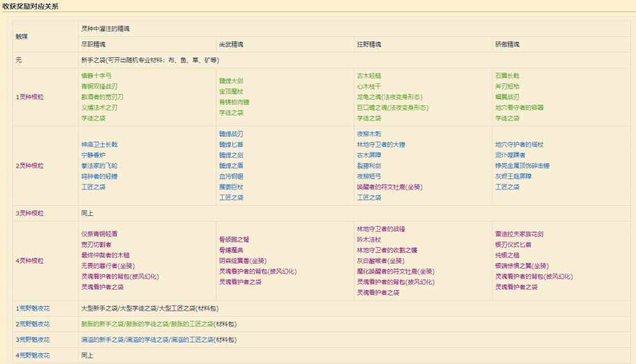636x364 pixels.
Task: Click 学徒之袋 in the 骄傲精魂 column
Action: tap(507, 118)
